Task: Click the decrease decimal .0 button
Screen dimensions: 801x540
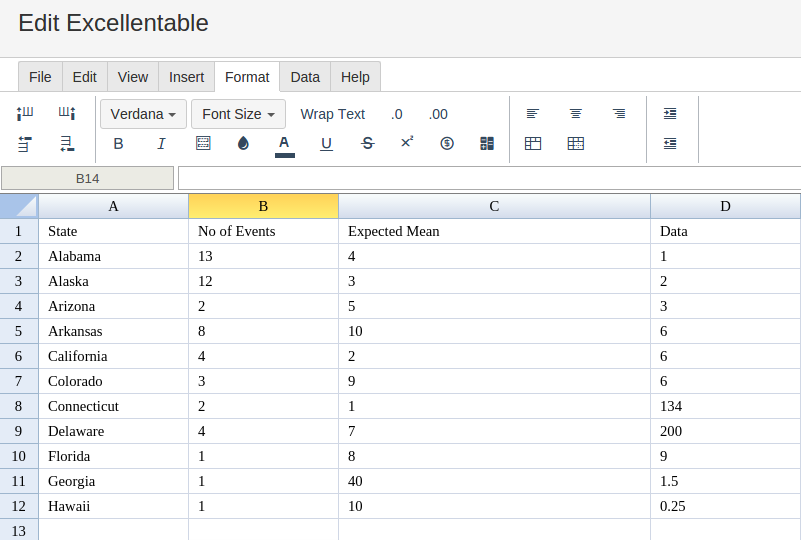Action: [x=397, y=114]
